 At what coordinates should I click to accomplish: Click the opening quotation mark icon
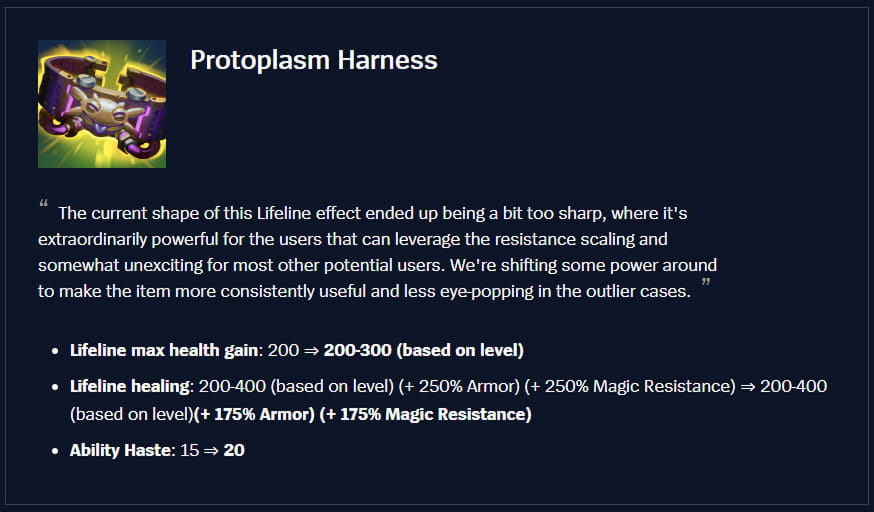click(44, 204)
